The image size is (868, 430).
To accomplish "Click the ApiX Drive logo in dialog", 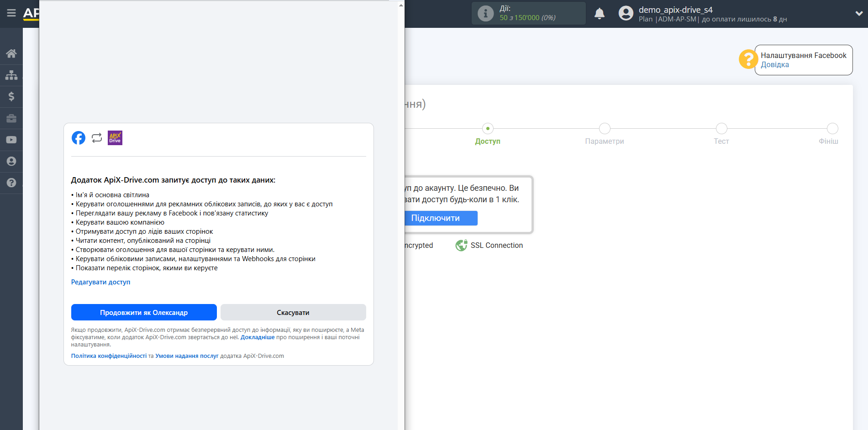I will 115,138.
